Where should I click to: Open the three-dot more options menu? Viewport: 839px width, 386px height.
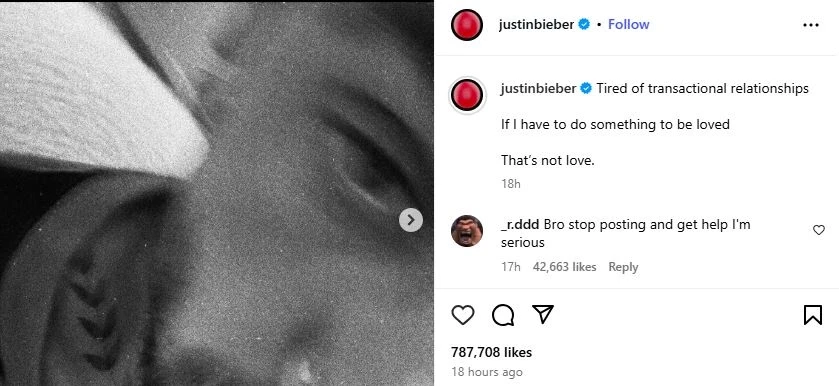811,25
